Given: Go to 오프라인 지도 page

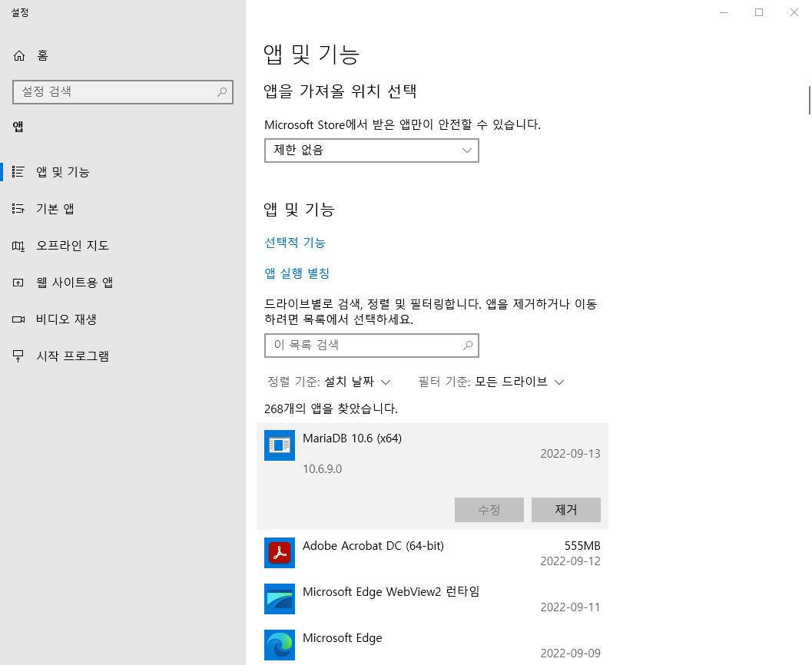Looking at the screenshot, I should (x=123, y=246).
